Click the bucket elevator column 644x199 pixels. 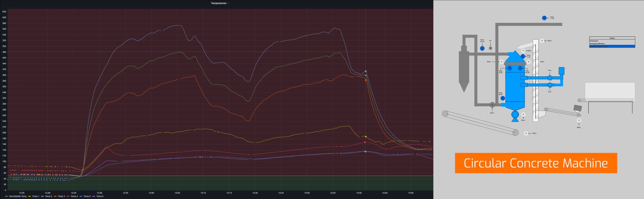point(536,81)
